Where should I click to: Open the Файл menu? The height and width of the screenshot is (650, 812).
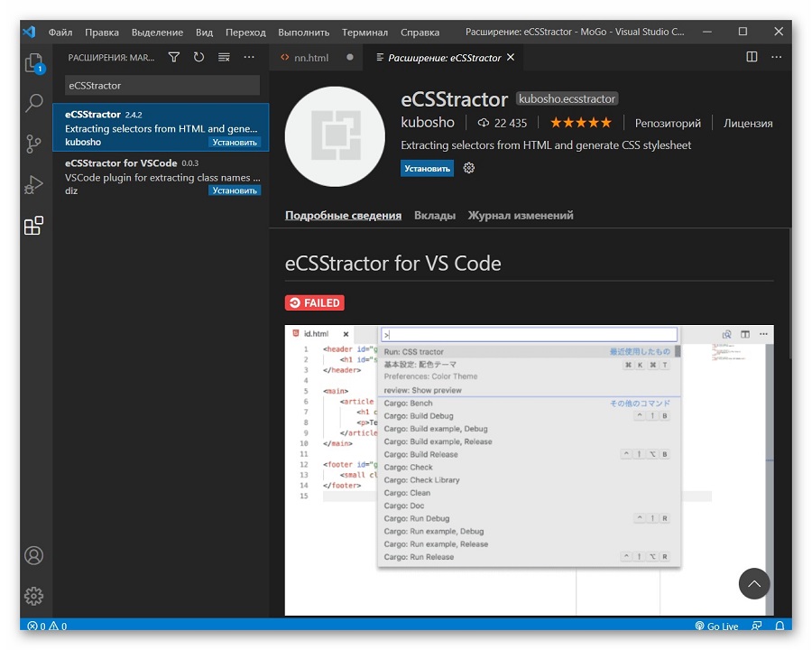[x=60, y=32]
